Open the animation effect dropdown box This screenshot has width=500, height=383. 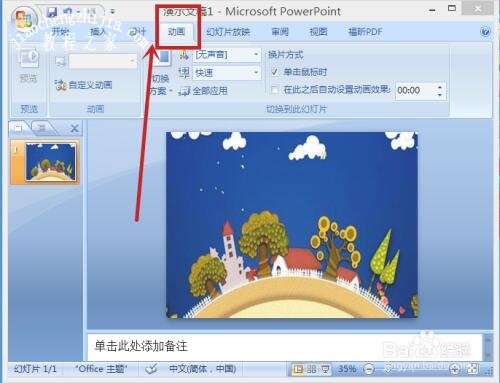(x=103, y=61)
